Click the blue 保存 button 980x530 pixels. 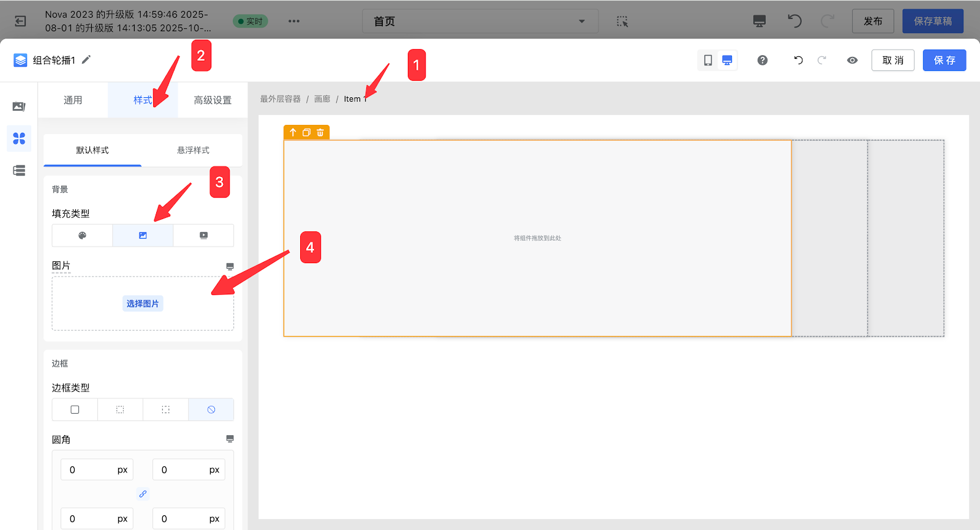pos(944,60)
